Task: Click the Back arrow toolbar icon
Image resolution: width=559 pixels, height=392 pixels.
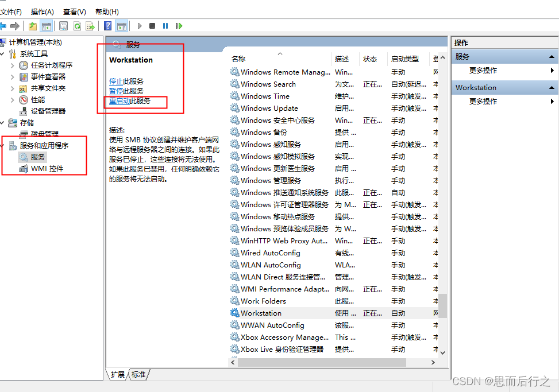Action: coord(3,26)
